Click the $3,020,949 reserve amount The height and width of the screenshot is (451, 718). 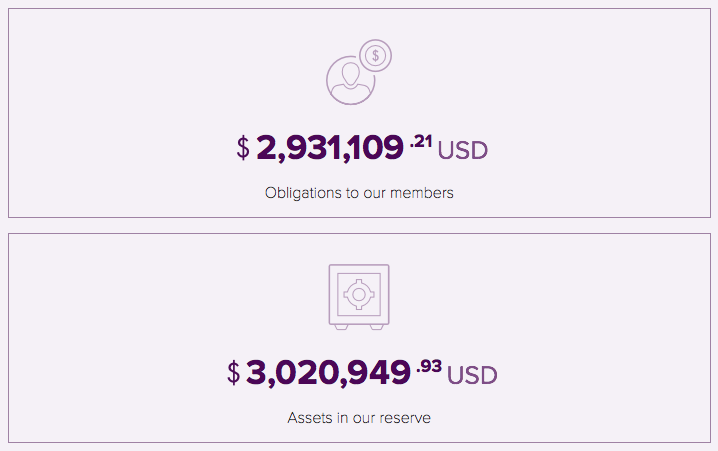[328, 373]
